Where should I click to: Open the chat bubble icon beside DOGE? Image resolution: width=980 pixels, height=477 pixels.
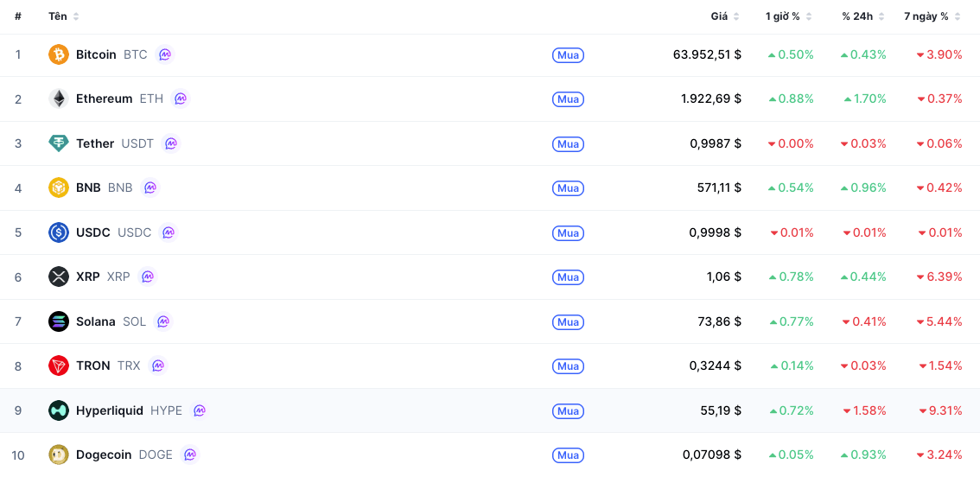click(189, 455)
